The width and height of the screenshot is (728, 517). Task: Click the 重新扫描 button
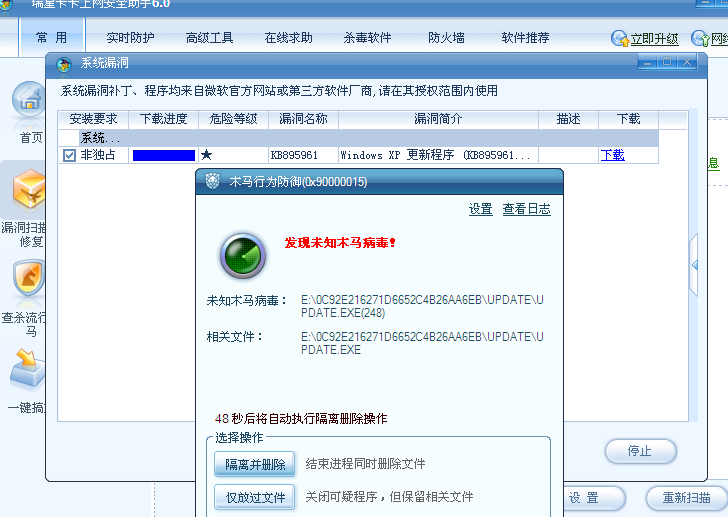click(686, 498)
